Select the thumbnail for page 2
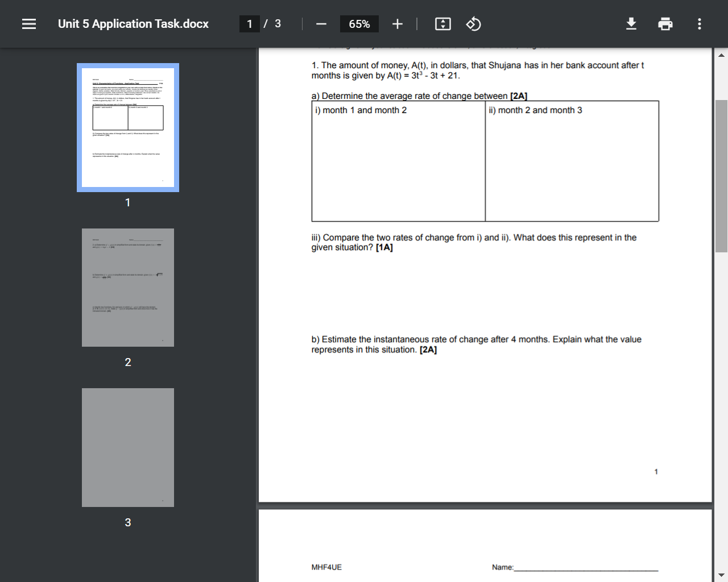Image resolution: width=728 pixels, height=582 pixels. [x=127, y=287]
